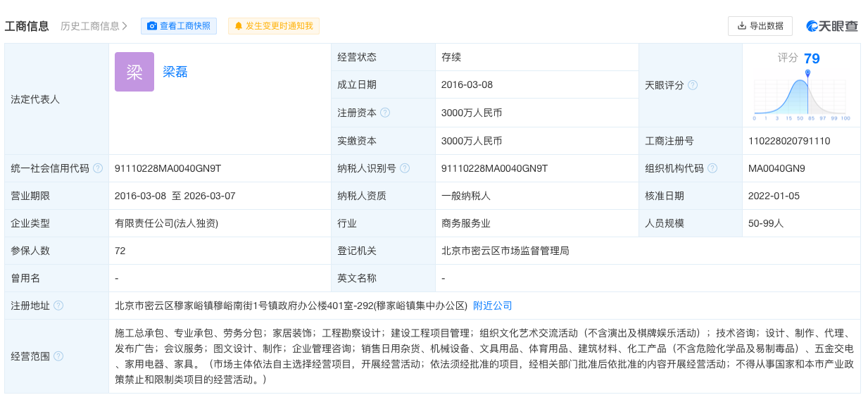Select organization code MA0040GN9

(x=776, y=168)
